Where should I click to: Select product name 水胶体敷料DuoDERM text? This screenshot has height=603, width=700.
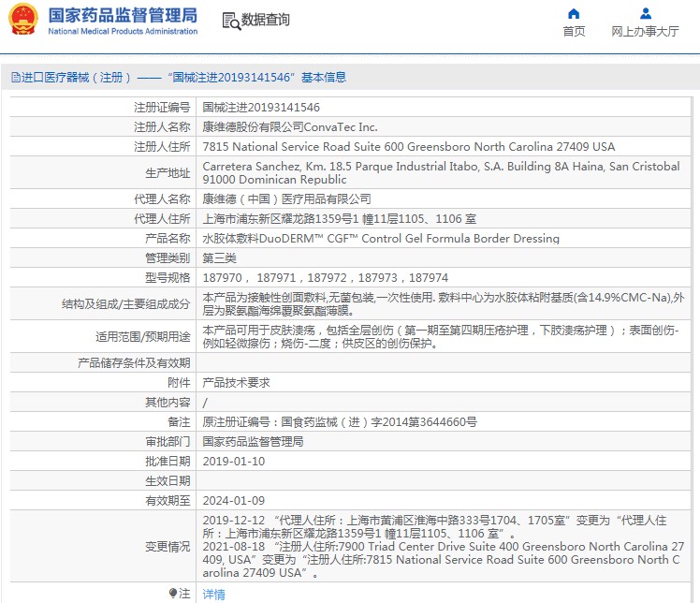pos(381,239)
